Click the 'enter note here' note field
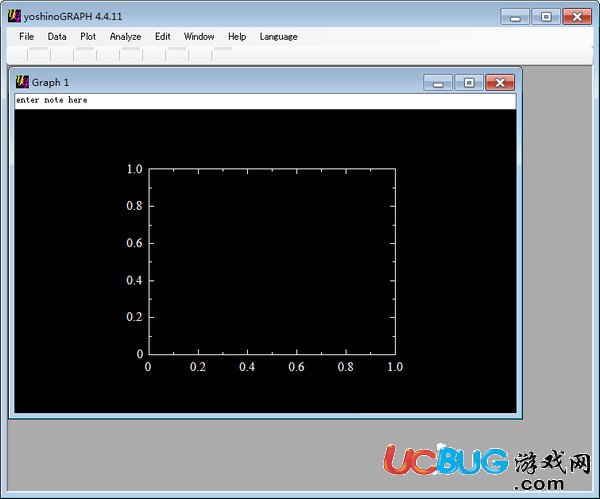600x499 pixels. pos(265,101)
